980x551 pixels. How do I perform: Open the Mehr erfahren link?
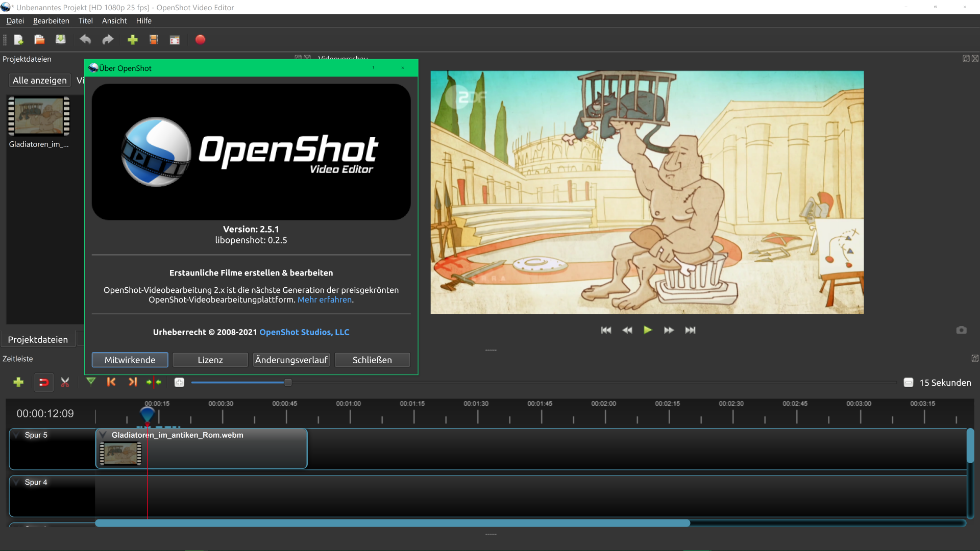(x=325, y=300)
